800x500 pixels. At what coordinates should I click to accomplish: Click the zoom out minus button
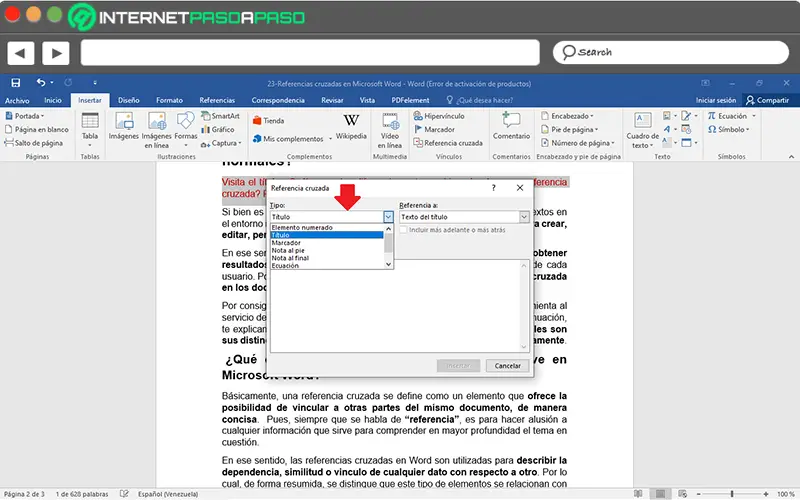(698, 494)
